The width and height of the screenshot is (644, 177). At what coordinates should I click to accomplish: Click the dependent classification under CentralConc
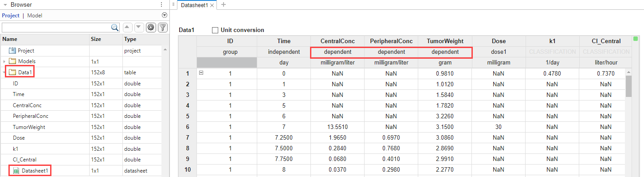pyautogui.click(x=338, y=52)
